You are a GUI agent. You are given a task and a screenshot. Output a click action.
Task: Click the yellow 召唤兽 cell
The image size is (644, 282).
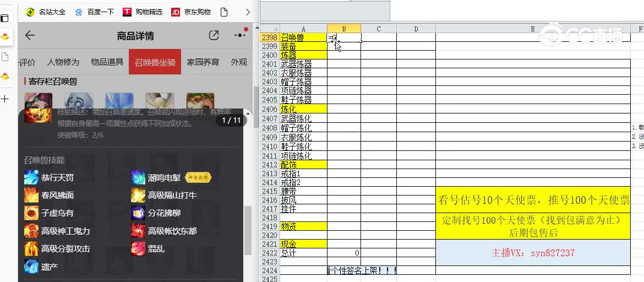(x=303, y=37)
